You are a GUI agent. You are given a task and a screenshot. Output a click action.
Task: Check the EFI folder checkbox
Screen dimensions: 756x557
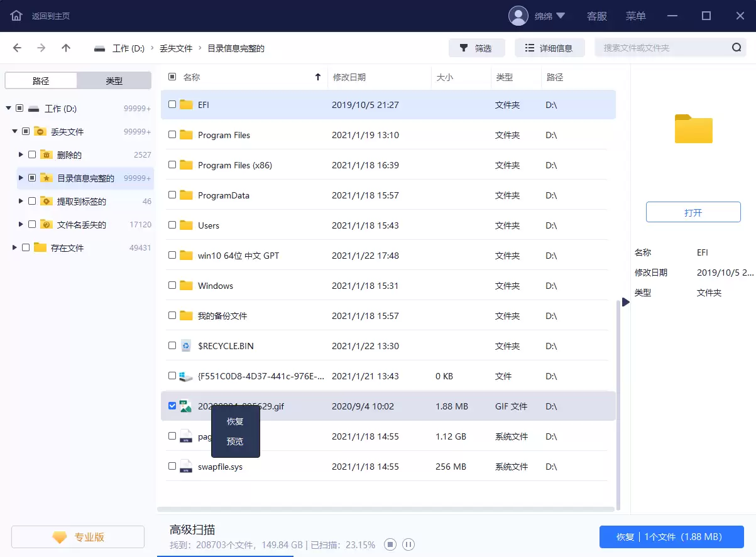point(172,104)
